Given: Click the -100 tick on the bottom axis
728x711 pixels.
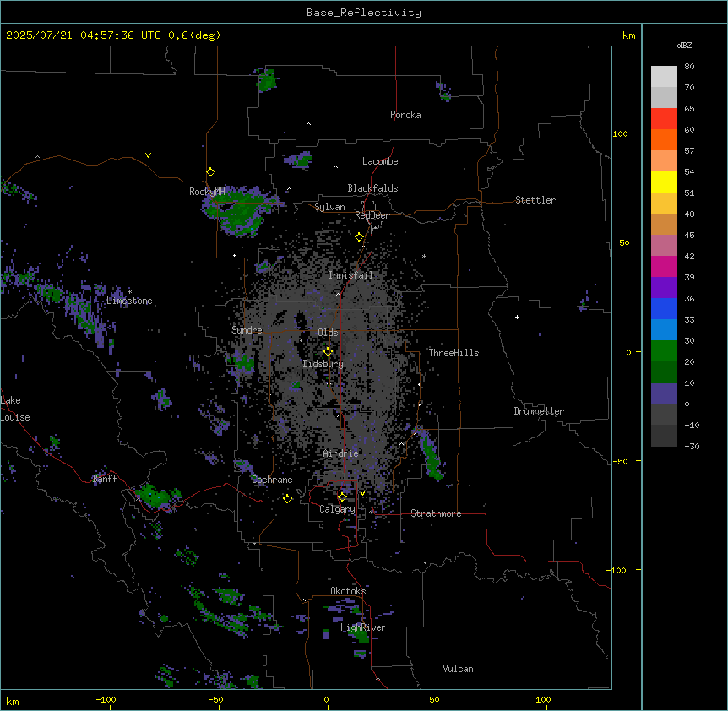Looking at the screenshot, I should [106, 699].
